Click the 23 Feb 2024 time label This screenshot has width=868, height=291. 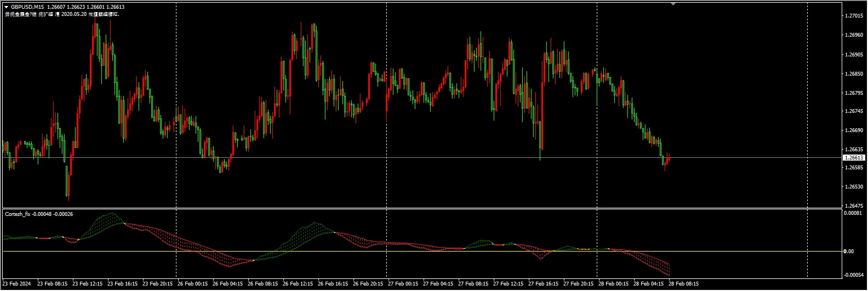17,284
